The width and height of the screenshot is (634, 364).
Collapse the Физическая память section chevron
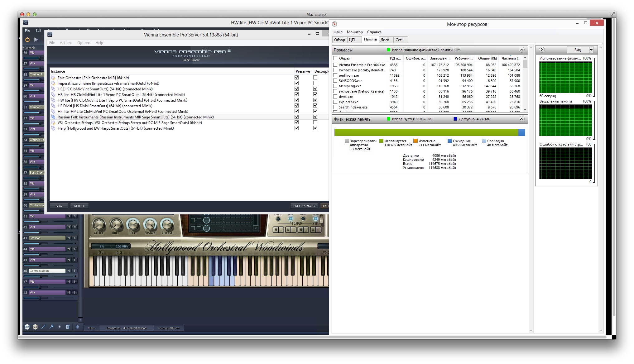point(521,119)
